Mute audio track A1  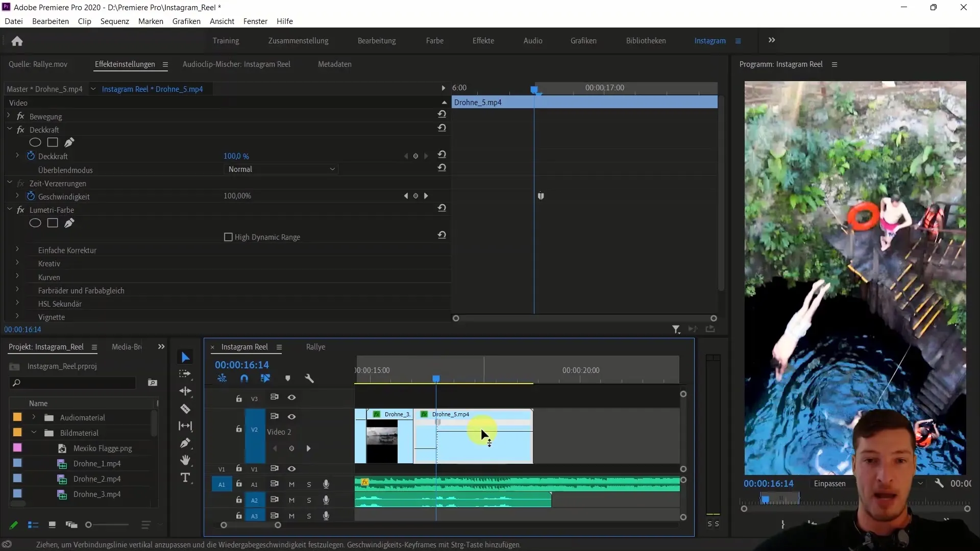[291, 484]
